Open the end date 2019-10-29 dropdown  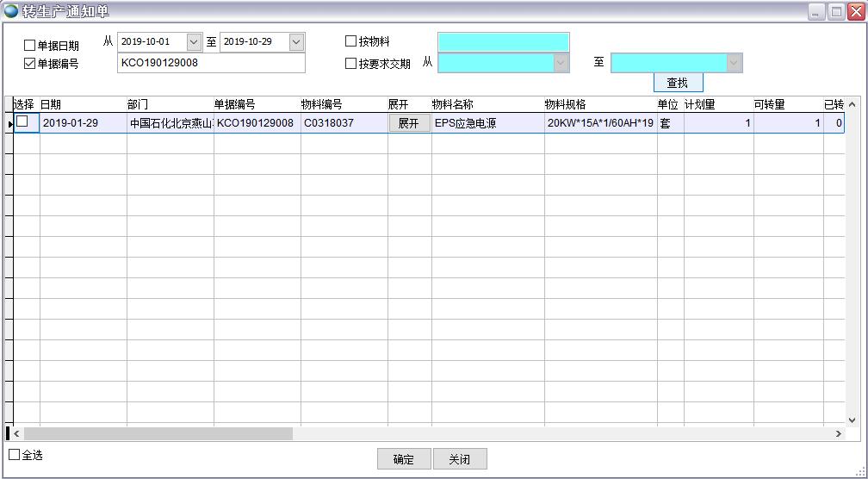point(296,42)
